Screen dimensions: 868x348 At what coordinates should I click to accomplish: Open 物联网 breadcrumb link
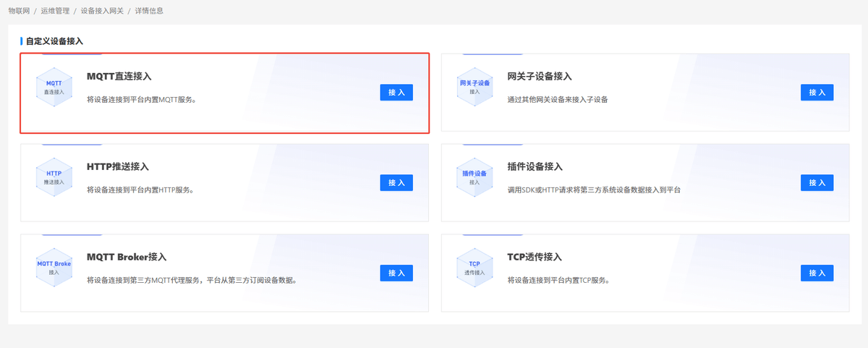pyautogui.click(x=20, y=11)
